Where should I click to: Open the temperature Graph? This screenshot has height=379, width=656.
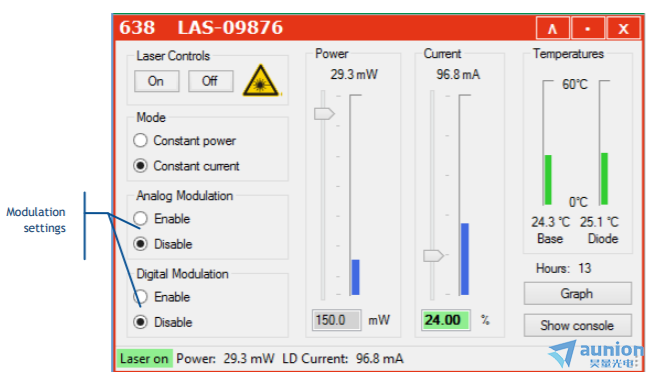577,294
